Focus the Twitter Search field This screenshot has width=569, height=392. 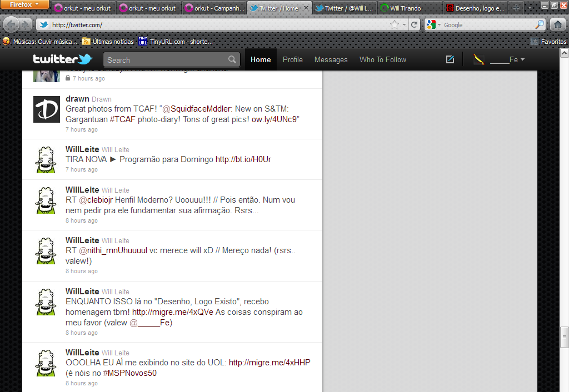(171, 59)
